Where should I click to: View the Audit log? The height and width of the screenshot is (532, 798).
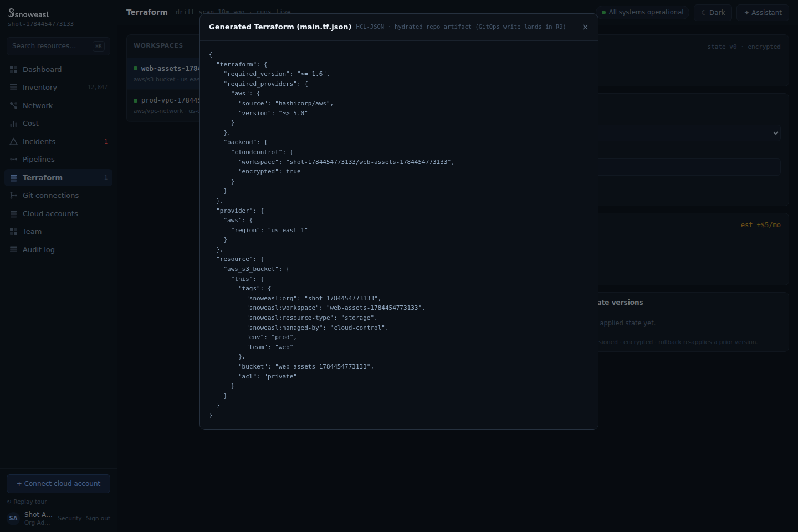[58, 250]
